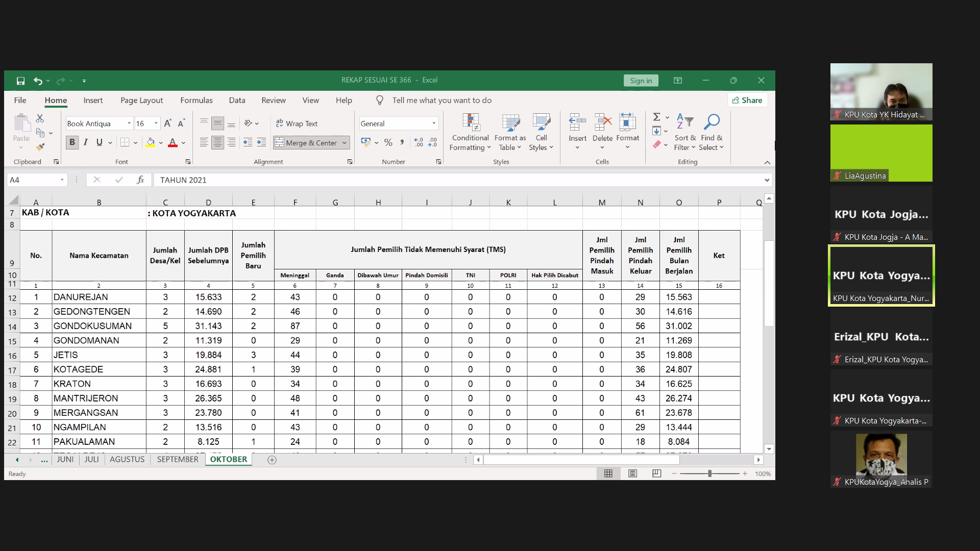Image resolution: width=980 pixels, height=551 pixels.
Task: Toggle Italic formatting button
Action: pyautogui.click(x=86, y=142)
